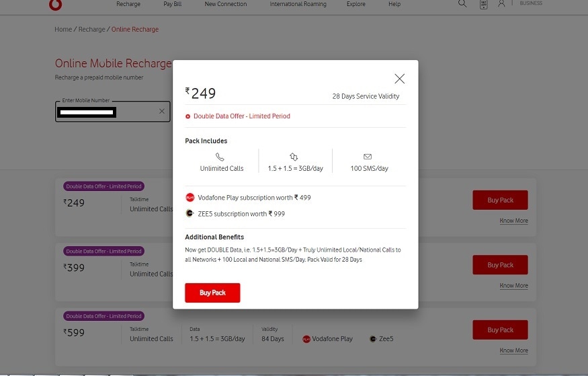Click the Vodafone Play icon in popup

[190, 197]
